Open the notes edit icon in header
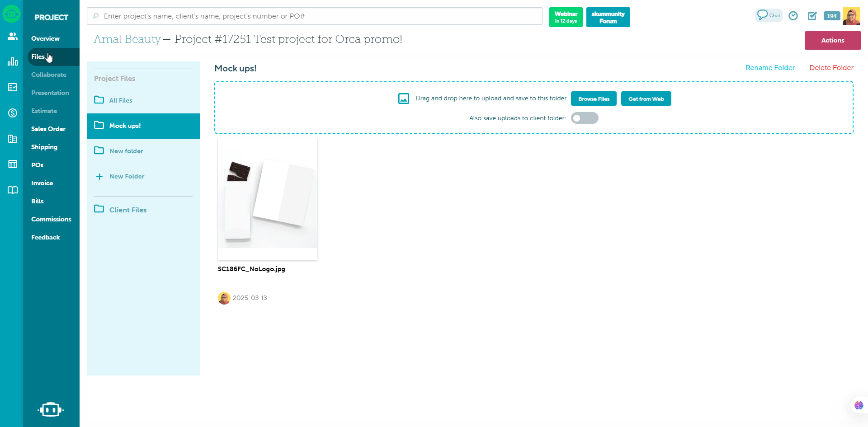This screenshot has height=427, width=868. 812,16
